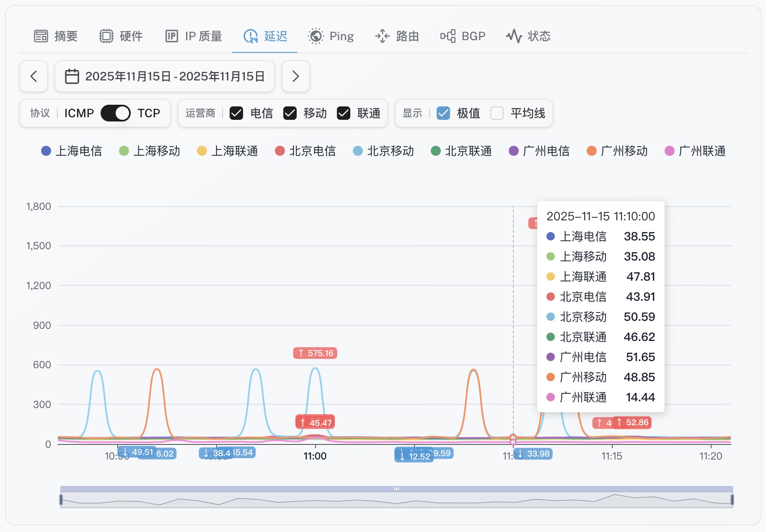
Task: Hide 北京移动 series via legend
Action: coord(383,151)
